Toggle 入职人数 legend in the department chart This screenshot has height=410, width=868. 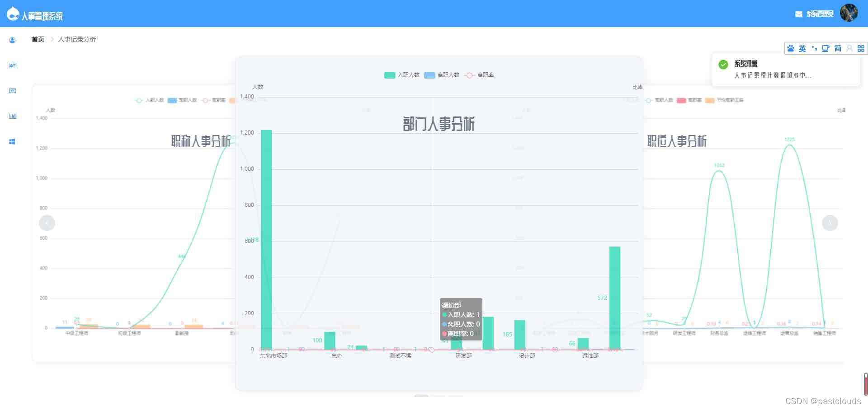pyautogui.click(x=402, y=75)
